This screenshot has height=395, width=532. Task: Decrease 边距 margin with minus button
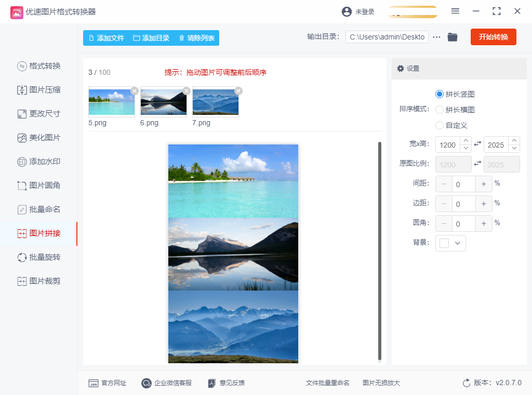[444, 204]
